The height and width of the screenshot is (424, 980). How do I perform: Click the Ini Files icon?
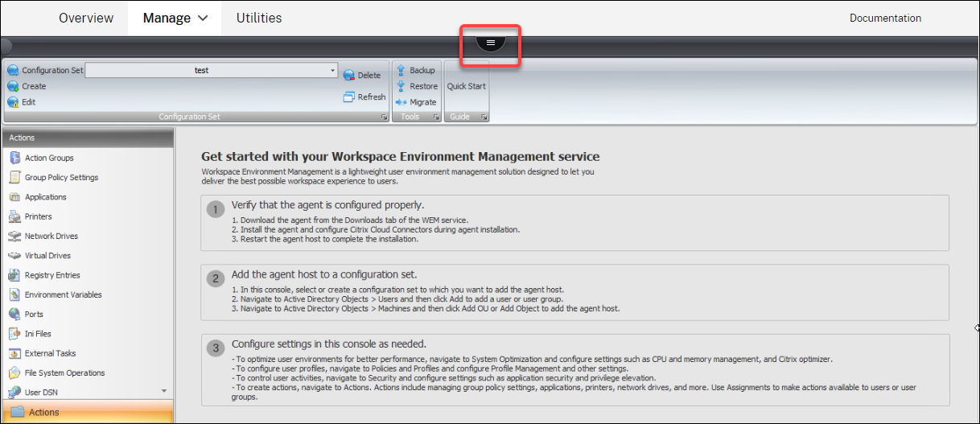tap(14, 333)
